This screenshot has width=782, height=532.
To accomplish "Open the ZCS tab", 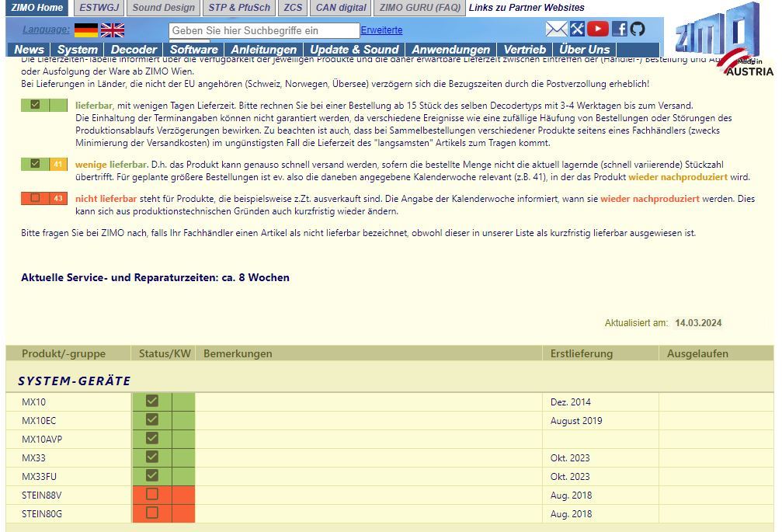I will (x=293, y=8).
